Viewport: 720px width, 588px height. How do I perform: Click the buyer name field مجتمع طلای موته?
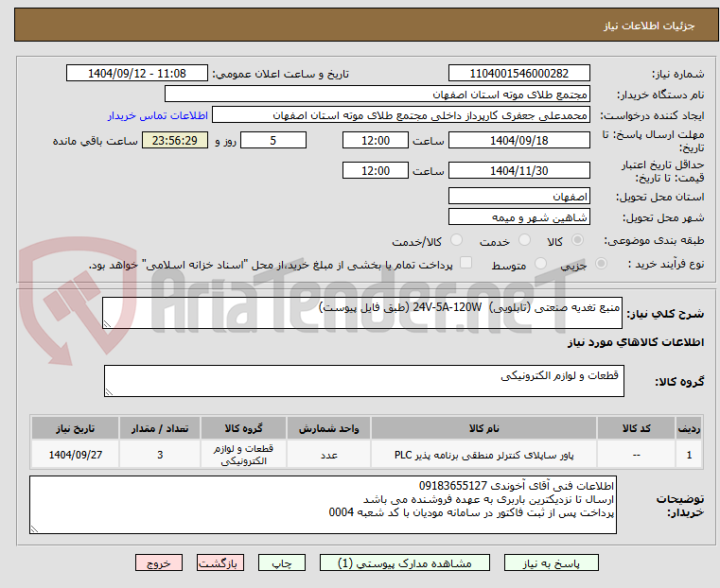click(x=377, y=94)
